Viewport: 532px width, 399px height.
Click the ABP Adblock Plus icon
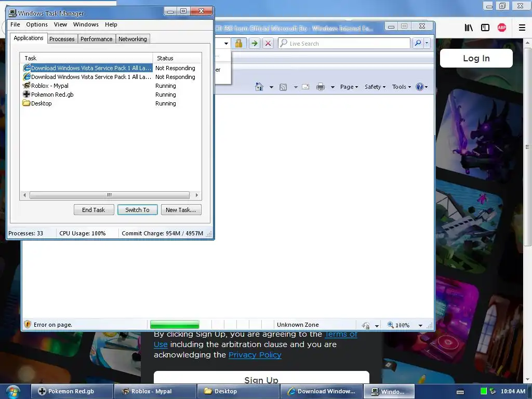(x=502, y=28)
